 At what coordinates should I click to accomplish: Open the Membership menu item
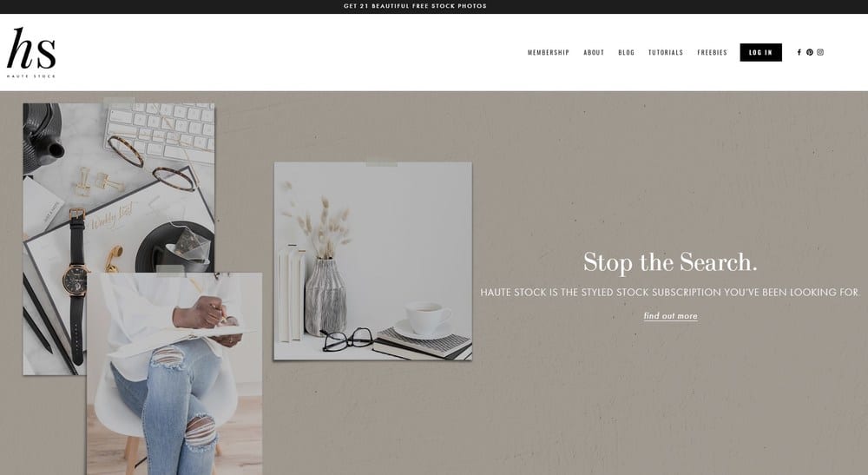point(548,53)
